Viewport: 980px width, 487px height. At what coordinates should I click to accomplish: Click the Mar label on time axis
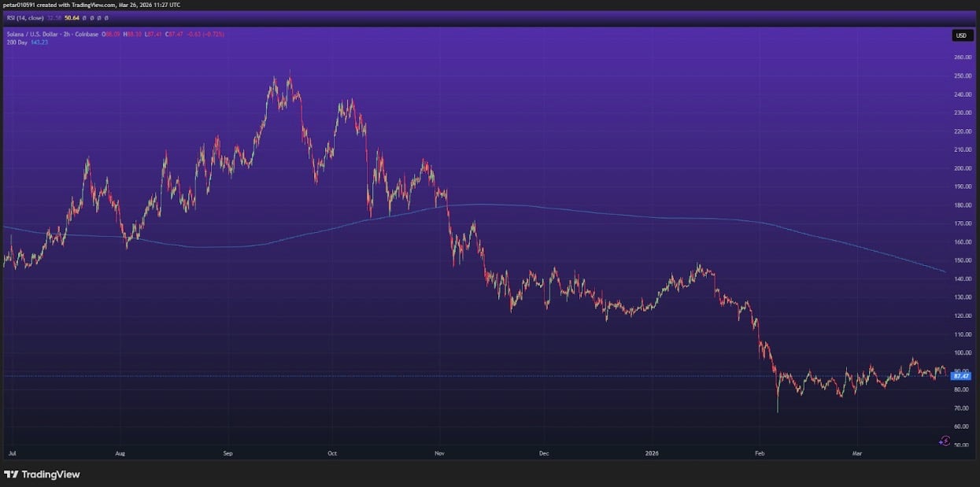coord(856,454)
